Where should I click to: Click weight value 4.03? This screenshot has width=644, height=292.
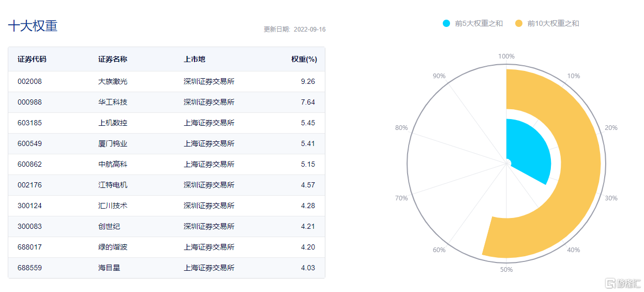coord(308,268)
